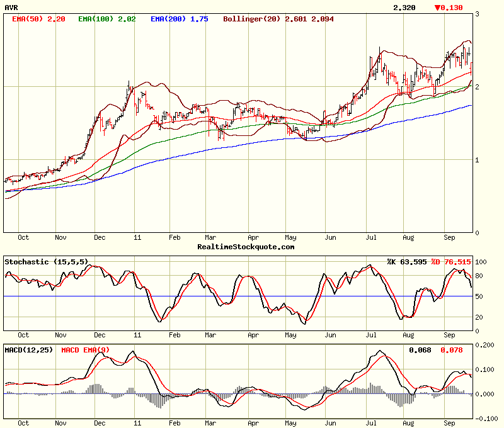Viewport: 504px width, 428px height.
Task: Click the AVR ticker symbol label
Action: [11, 8]
